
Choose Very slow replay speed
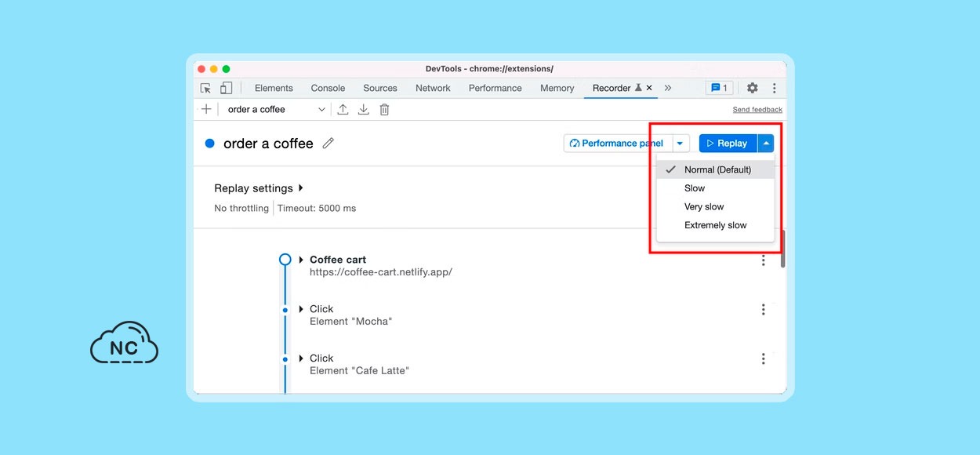(x=716, y=207)
